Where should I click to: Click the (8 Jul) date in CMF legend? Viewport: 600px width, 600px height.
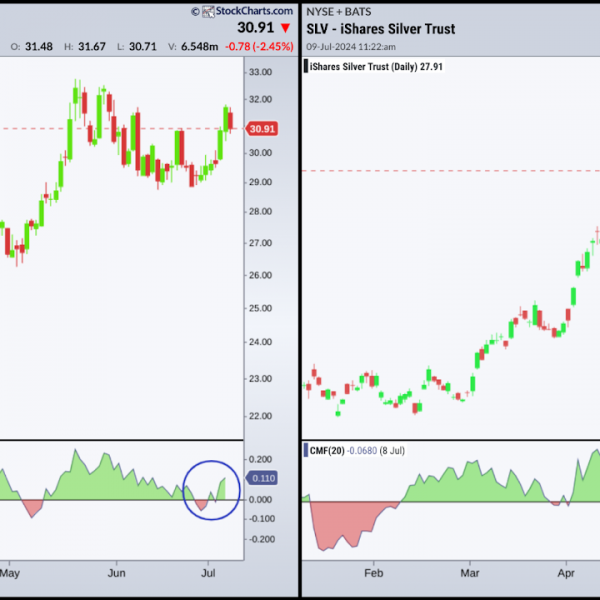[x=392, y=451]
